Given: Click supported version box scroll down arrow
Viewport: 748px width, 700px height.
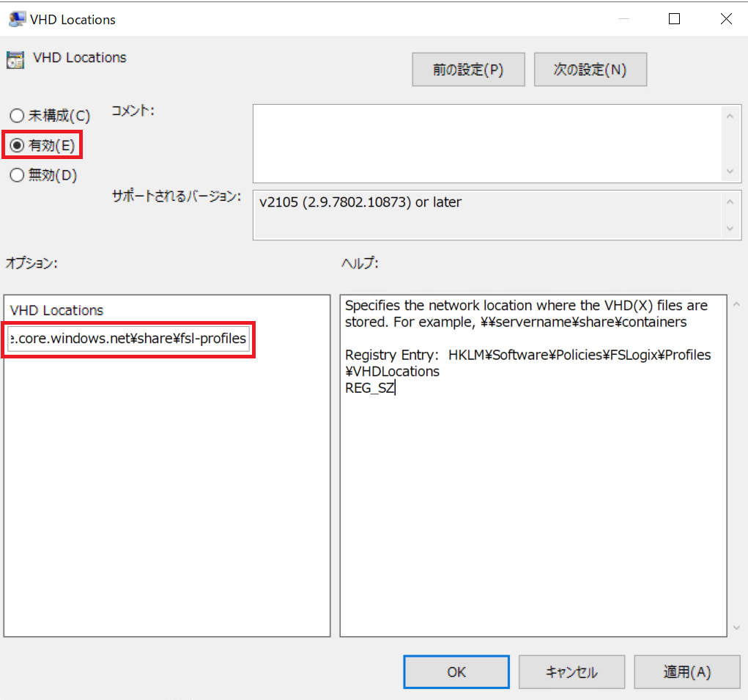Looking at the screenshot, I should [x=730, y=229].
